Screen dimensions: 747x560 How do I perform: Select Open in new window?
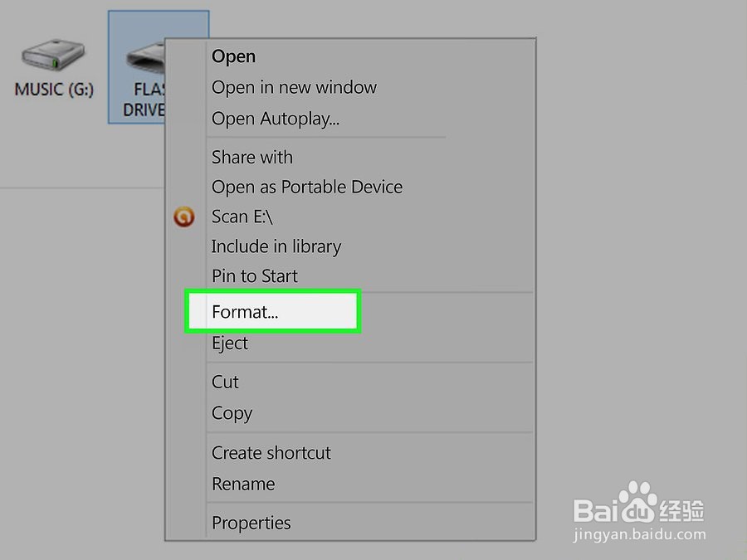tap(294, 87)
